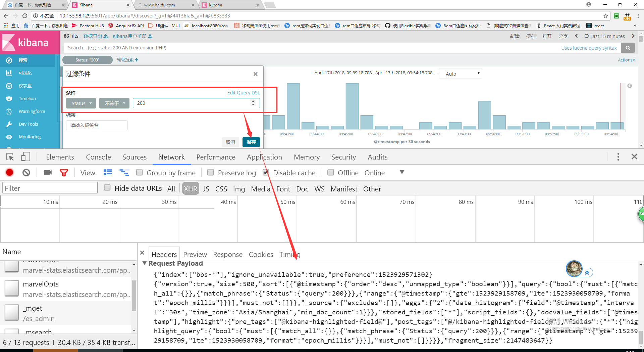Open Monitoring from the sidebar
The height and width of the screenshot is (352, 644).
pos(30,137)
